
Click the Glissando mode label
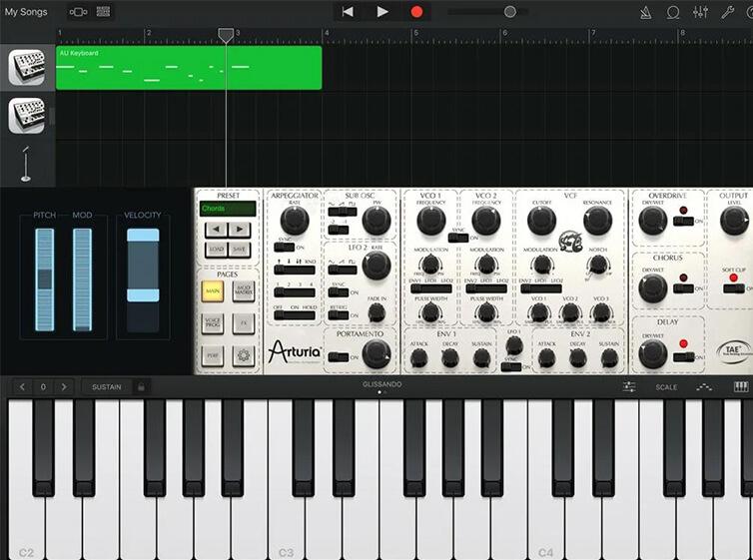coord(382,384)
